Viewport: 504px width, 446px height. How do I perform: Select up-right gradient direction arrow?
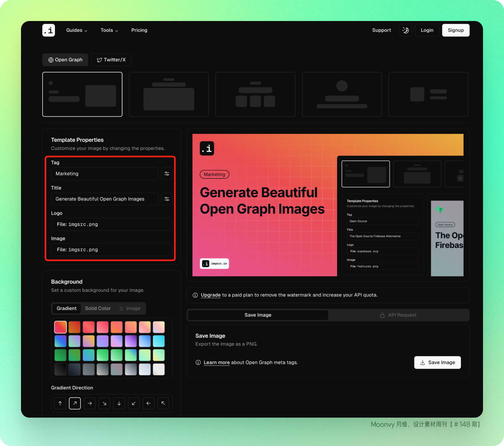[x=75, y=403]
